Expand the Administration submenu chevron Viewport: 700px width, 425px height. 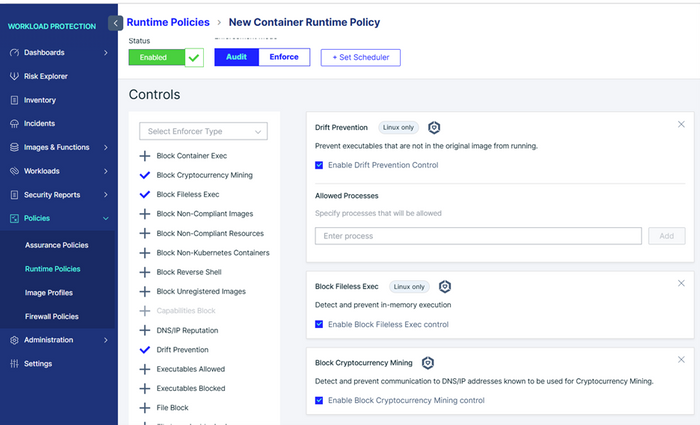click(106, 340)
